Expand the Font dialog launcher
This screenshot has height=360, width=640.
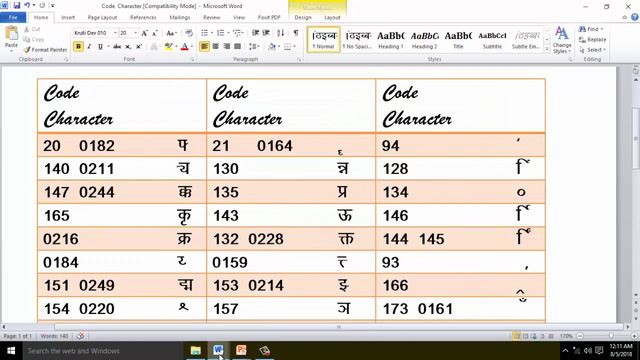pos(192,60)
